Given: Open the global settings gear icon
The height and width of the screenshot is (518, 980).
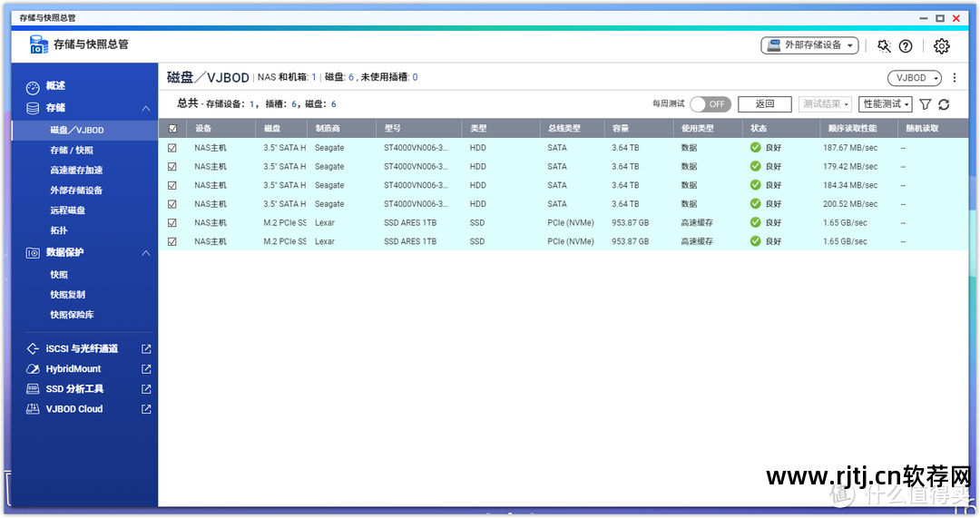Looking at the screenshot, I should point(941,45).
